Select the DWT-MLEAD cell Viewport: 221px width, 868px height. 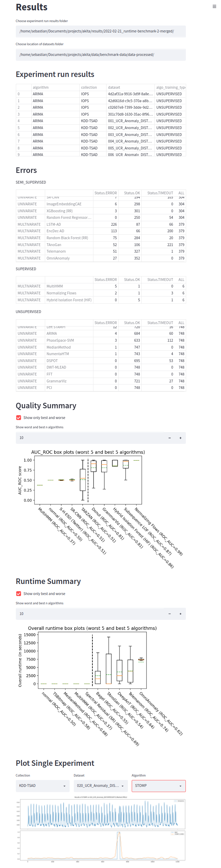click(69, 368)
